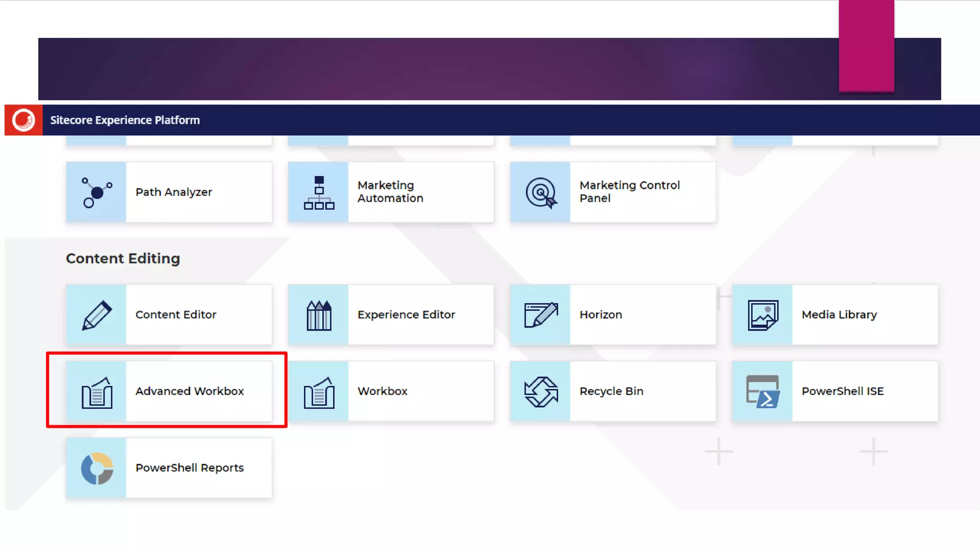Click the Marketing Control Panel target icon
Viewport: 980px width, 551px height.
pos(541,192)
